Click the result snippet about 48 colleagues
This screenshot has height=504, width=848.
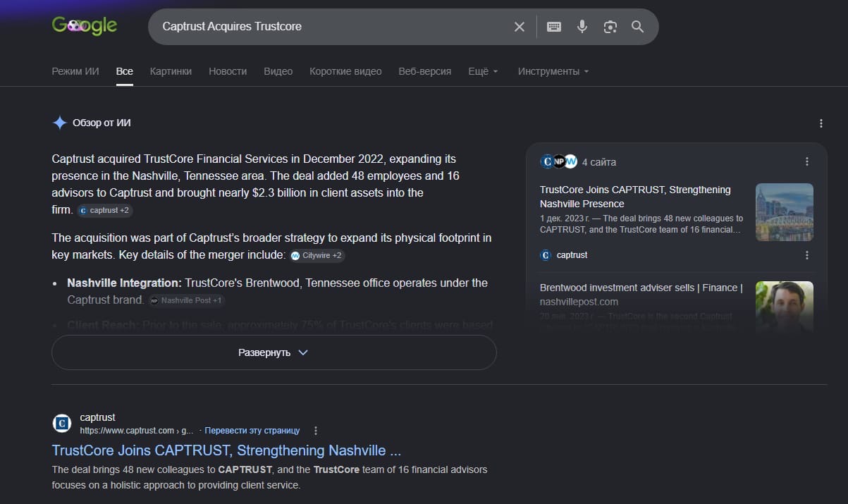pos(269,477)
